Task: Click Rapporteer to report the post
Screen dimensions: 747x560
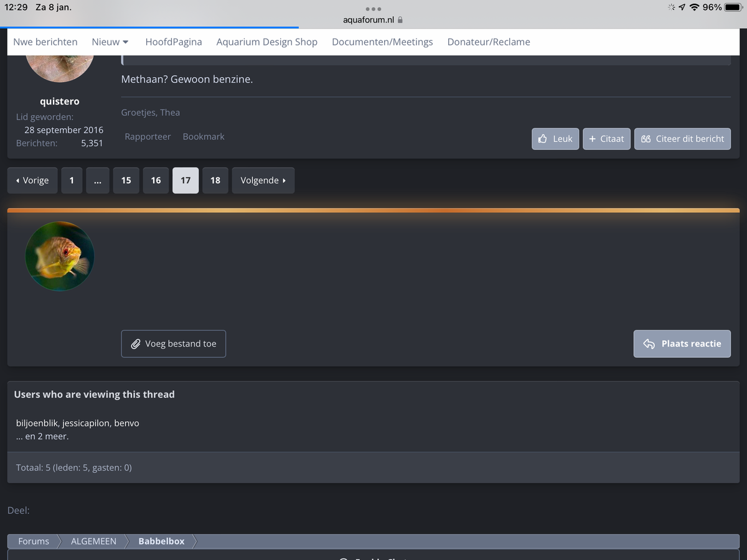Action: [148, 136]
